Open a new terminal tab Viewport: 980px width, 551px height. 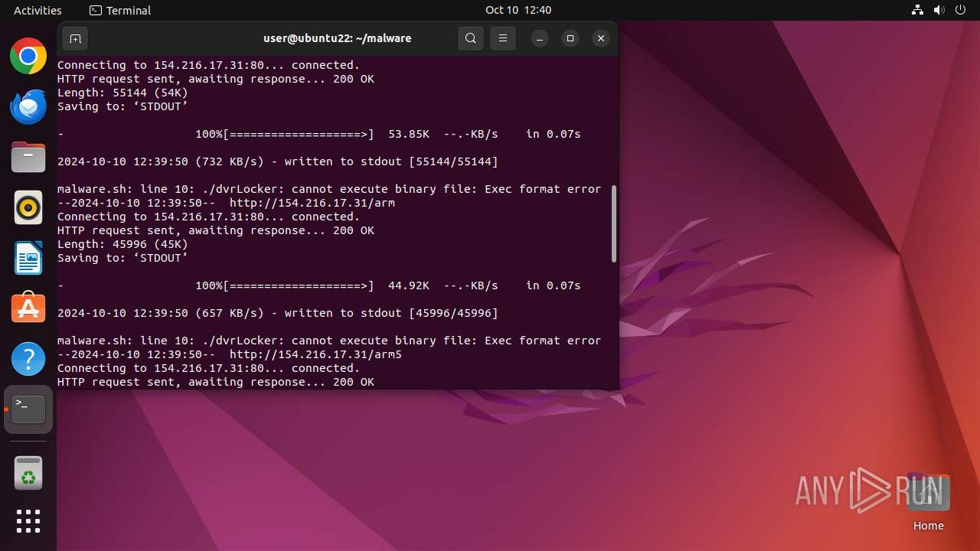tap(74, 38)
